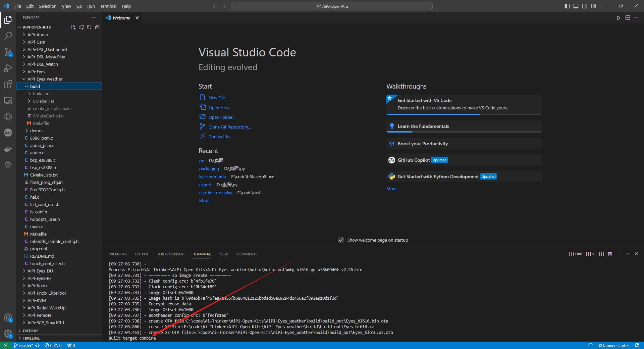Click master branch in status bar

23,345
